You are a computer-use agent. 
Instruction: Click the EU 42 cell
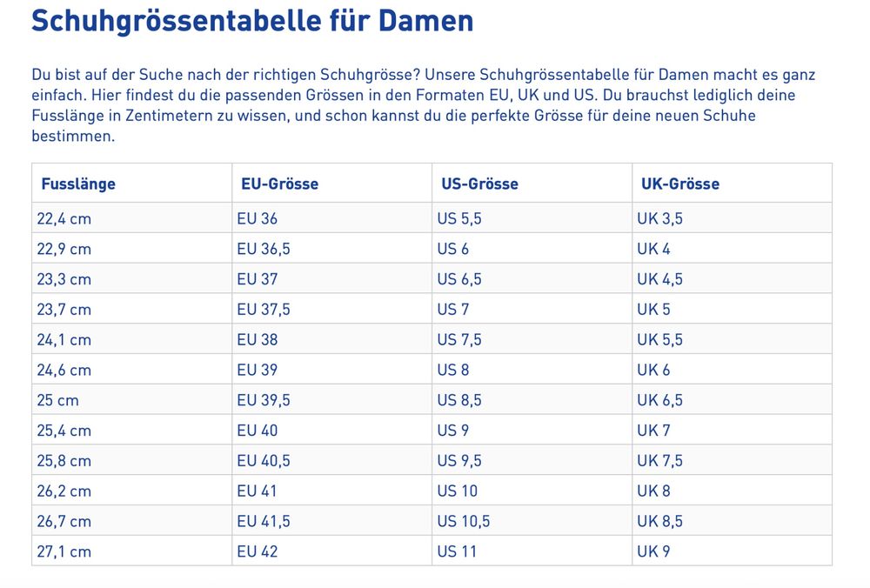pos(331,551)
